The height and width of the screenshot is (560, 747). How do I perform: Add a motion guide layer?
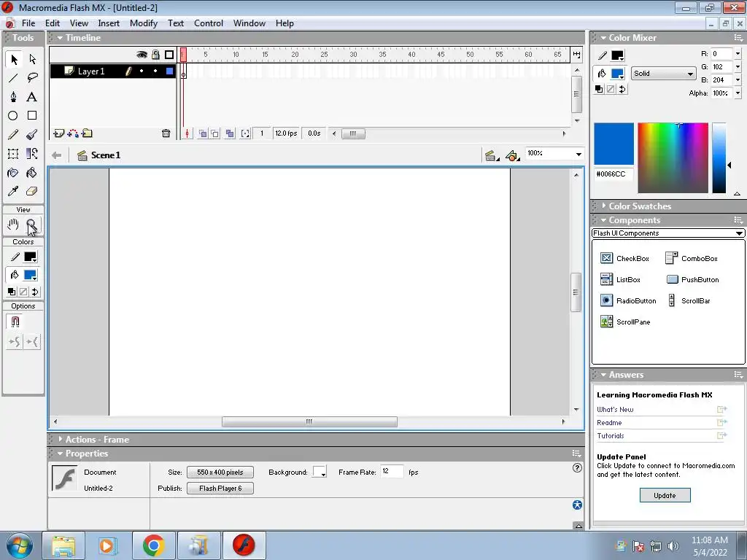pos(73,133)
